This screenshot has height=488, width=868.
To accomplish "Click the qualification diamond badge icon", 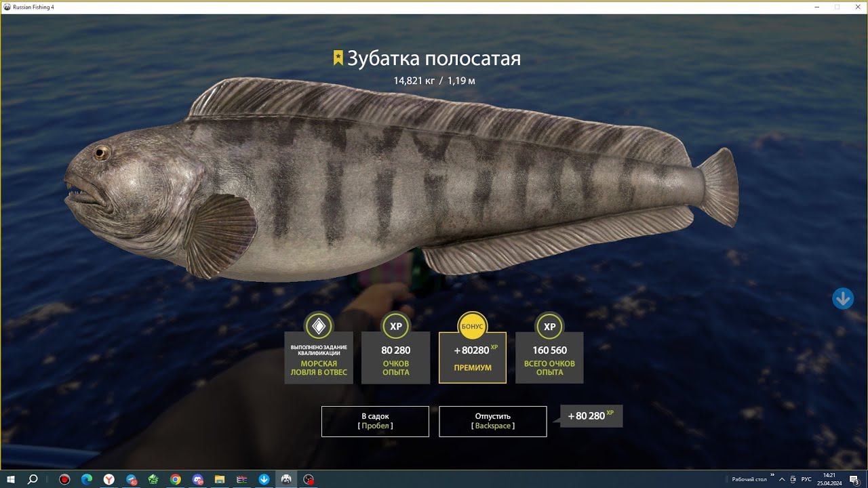I will (319, 327).
